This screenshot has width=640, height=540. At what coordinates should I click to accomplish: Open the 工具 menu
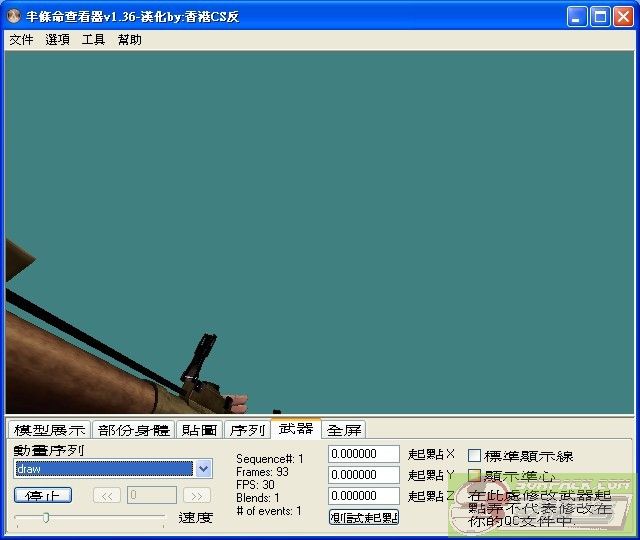coord(93,40)
